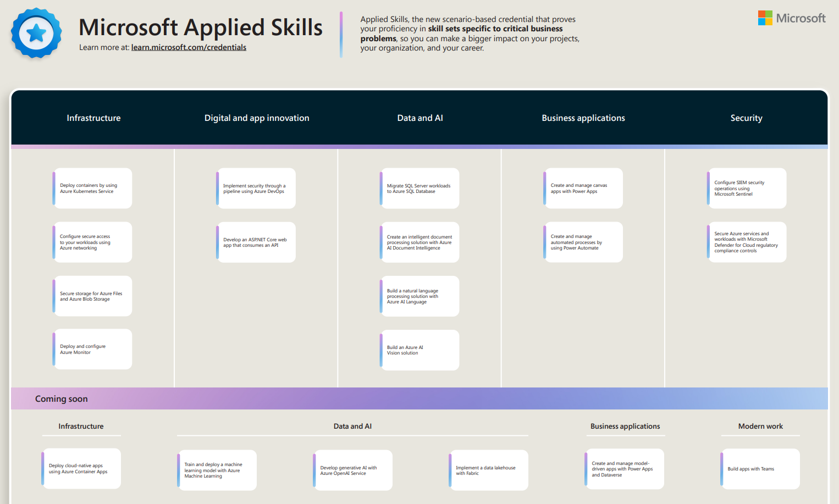This screenshot has width=839, height=504.
Task: Select the 'Build apps with Teams' card
Action: click(x=760, y=468)
